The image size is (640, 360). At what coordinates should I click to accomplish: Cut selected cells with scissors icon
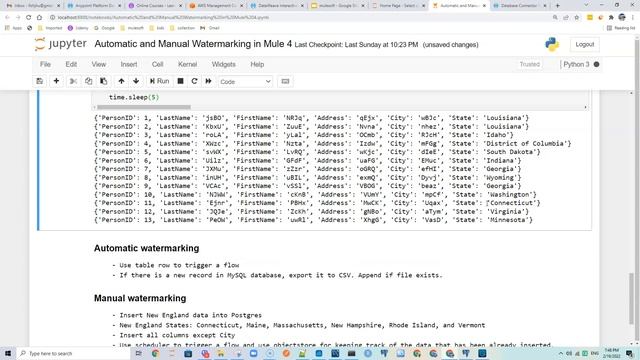pyautogui.click(x=73, y=81)
